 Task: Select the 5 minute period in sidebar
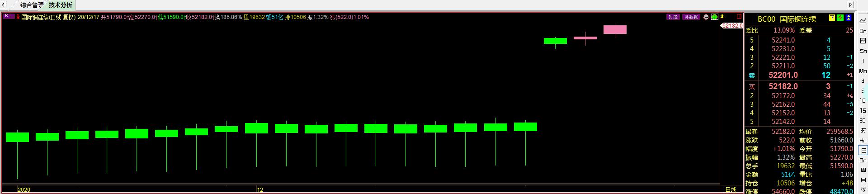pos(863,90)
